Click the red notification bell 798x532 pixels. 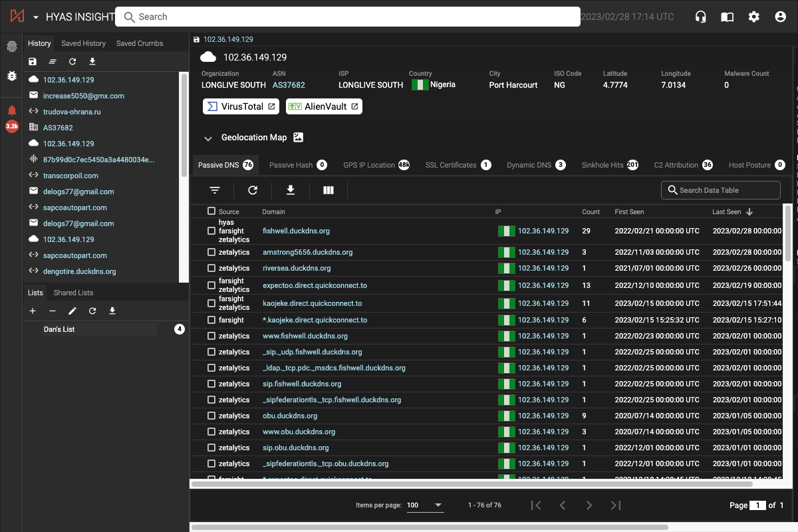[x=11, y=110]
